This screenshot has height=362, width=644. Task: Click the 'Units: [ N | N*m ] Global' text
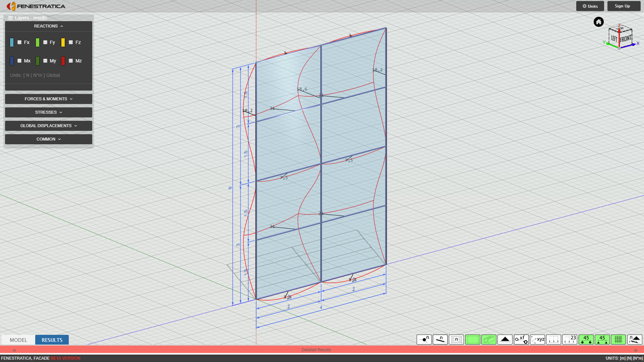click(x=35, y=75)
